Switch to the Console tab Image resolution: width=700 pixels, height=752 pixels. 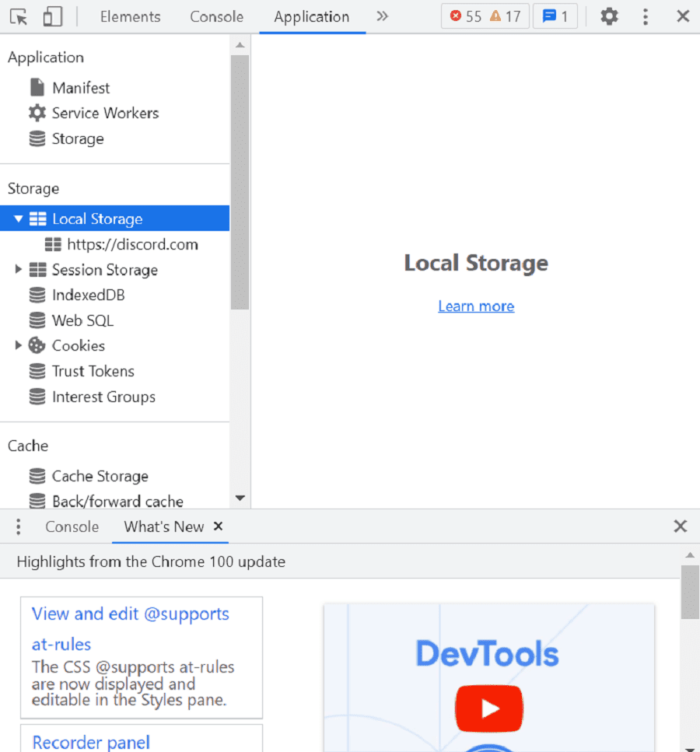[216, 16]
